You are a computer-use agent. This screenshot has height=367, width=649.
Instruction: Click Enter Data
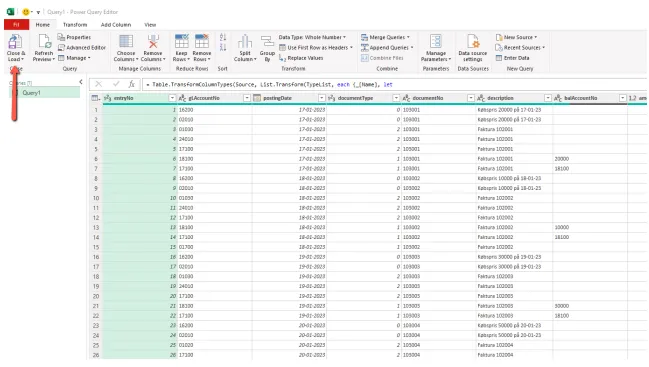tap(512, 58)
